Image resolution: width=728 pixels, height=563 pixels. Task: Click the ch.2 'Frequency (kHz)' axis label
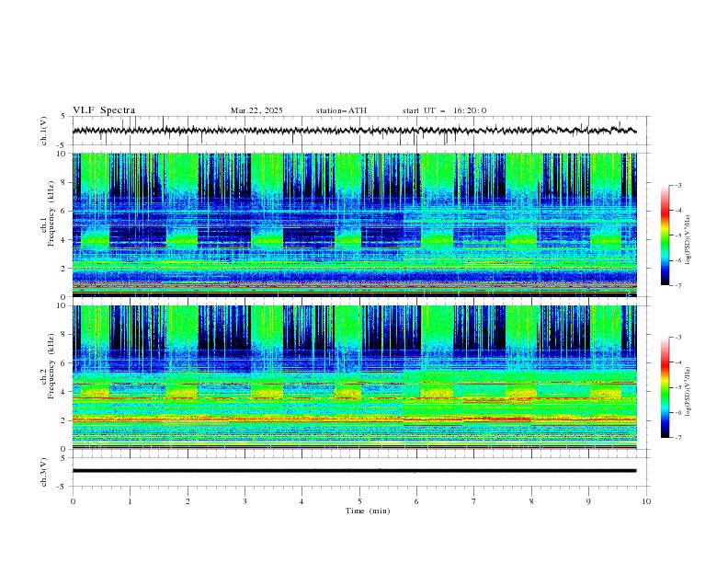point(51,365)
